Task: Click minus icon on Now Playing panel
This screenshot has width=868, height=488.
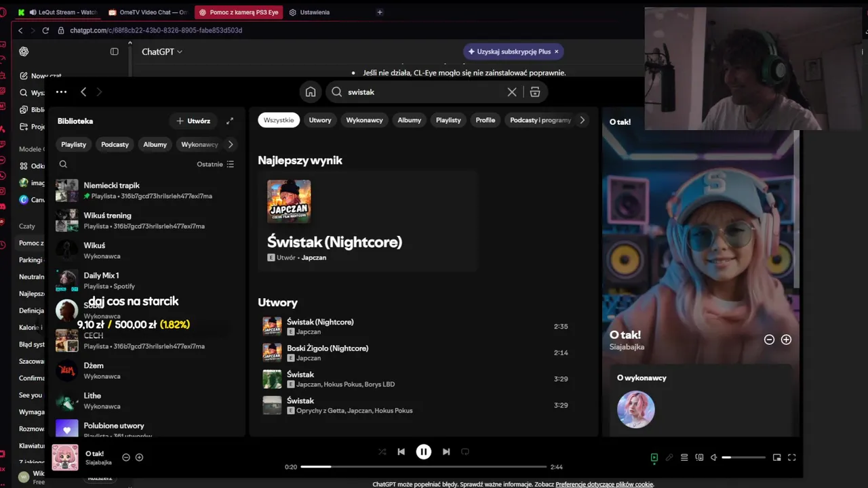Action: pos(769,340)
